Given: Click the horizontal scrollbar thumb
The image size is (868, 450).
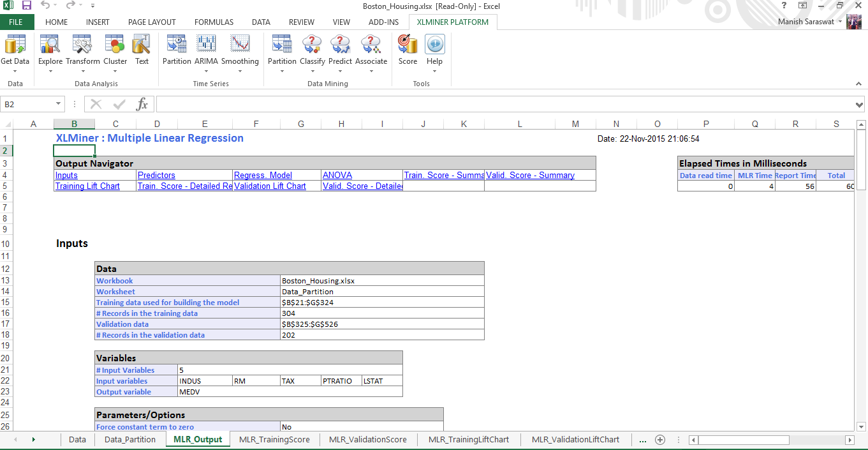Looking at the screenshot, I should 744,440.
